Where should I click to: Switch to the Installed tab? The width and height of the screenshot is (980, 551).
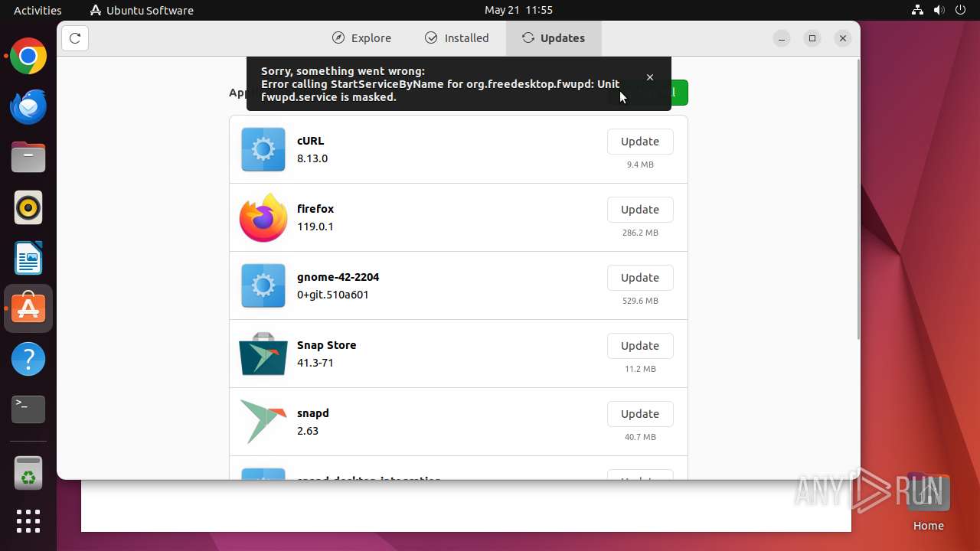coord(457,38)
